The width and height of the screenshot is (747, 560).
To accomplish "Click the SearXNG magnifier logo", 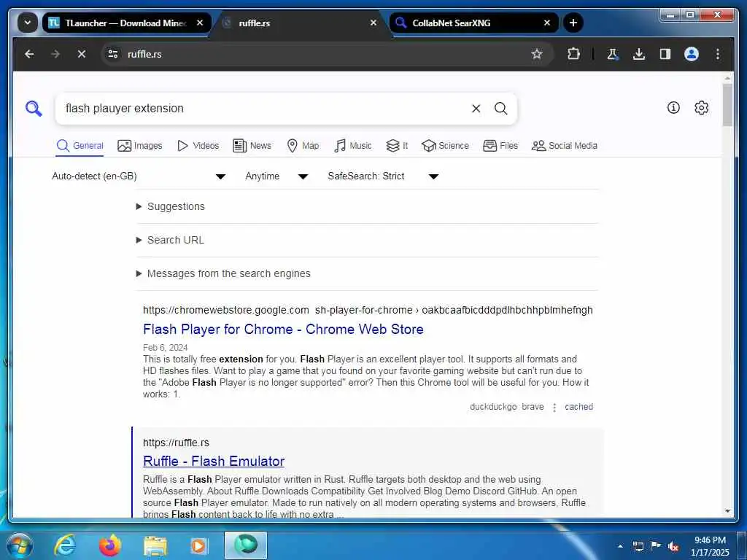I will tap(34, 109).
